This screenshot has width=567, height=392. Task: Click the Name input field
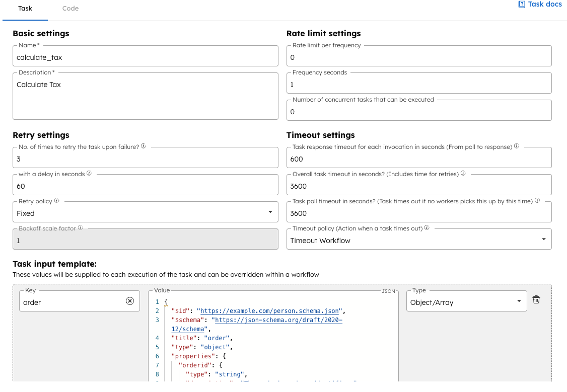[146, 55]
